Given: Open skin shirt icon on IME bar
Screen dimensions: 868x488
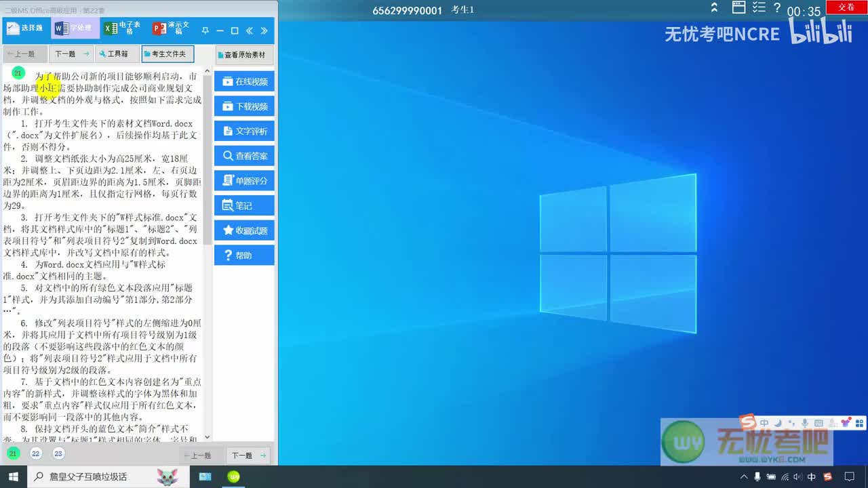Looking at the screenshot, I should coord(846,423).
